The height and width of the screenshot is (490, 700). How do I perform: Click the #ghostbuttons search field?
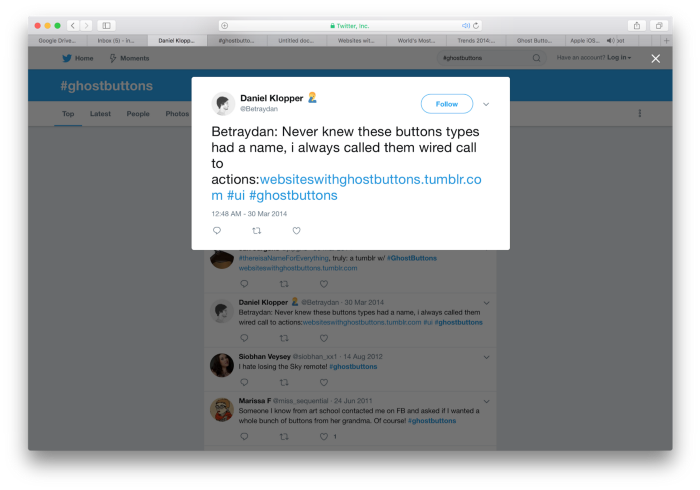point(485,58)
